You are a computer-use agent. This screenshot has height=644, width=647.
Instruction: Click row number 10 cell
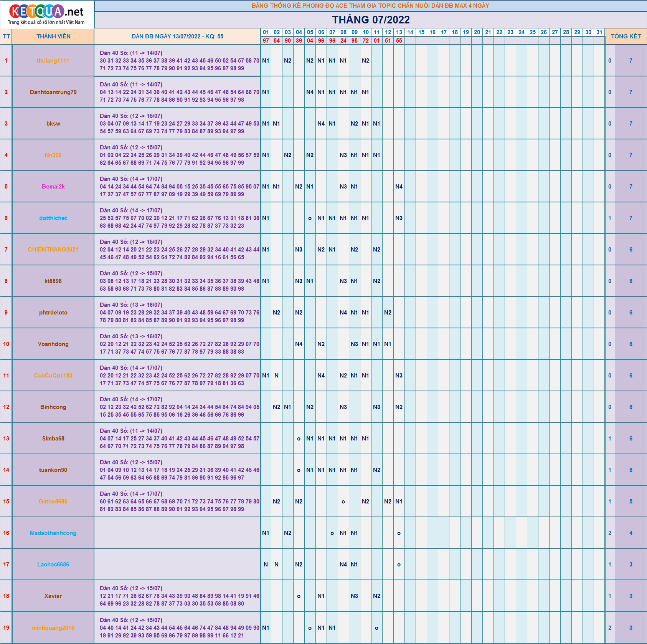click(x=6, y=344)
